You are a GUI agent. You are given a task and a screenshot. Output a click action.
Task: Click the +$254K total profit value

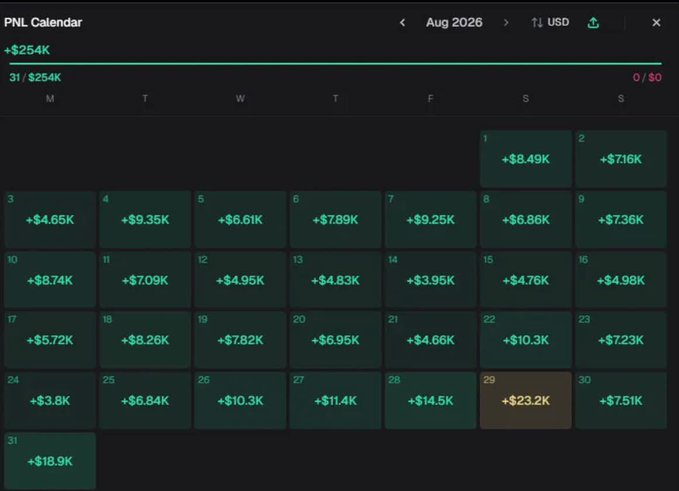click(x=27, y=50)
